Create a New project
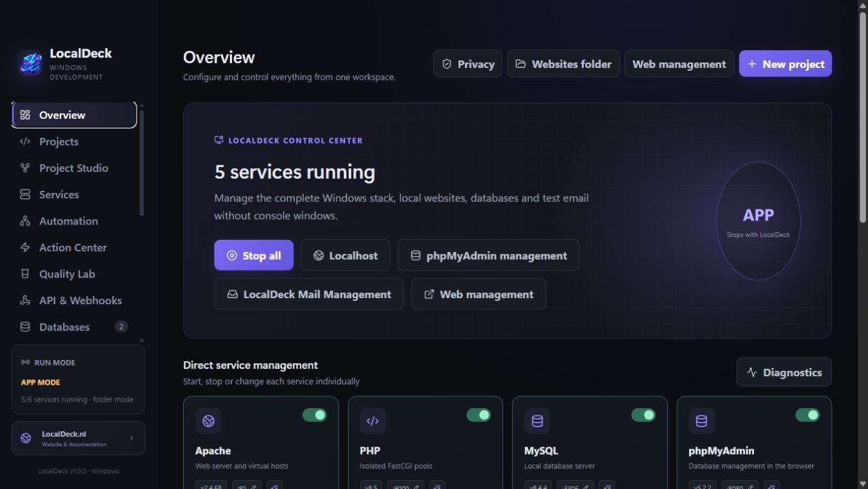This screenshot has height=489, width=868. [785, 64]
